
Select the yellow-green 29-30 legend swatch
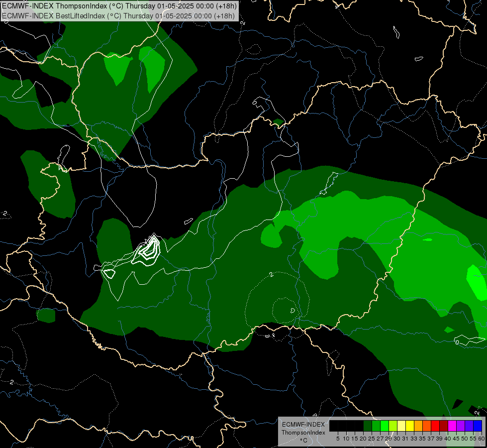(393, 426)
